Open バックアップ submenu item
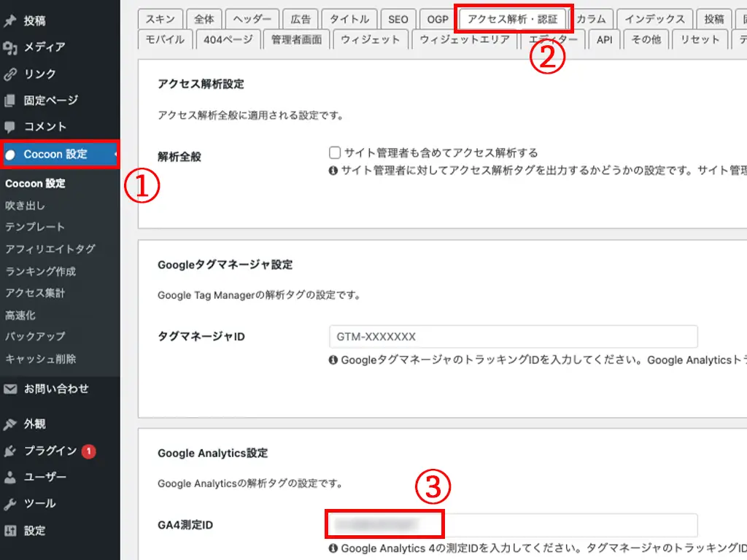Viewport: 747px width, 560px height. point(35,336)
